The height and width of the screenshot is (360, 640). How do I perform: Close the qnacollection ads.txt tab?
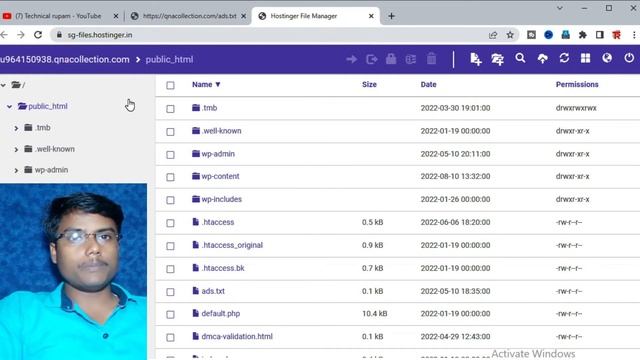coord(244,16)
